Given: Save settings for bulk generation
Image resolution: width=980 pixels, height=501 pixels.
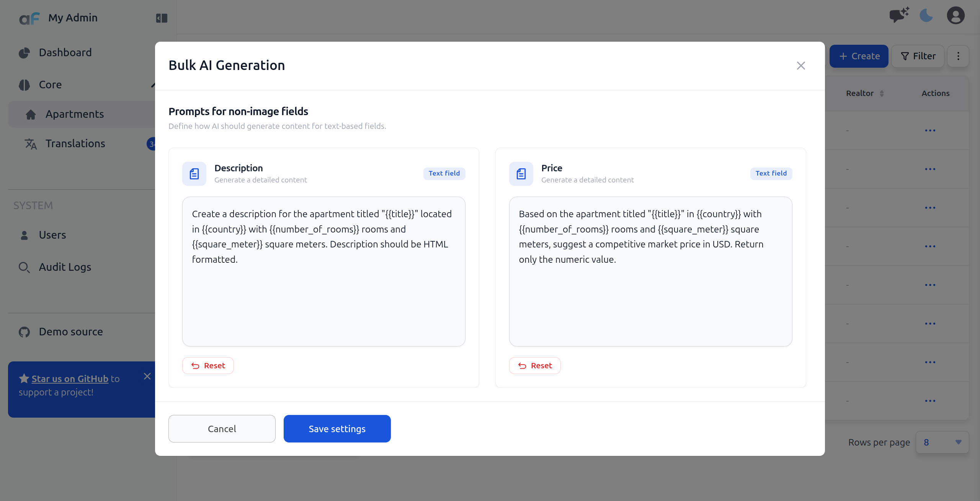Looking at the screenshot, I should point(337,429).
